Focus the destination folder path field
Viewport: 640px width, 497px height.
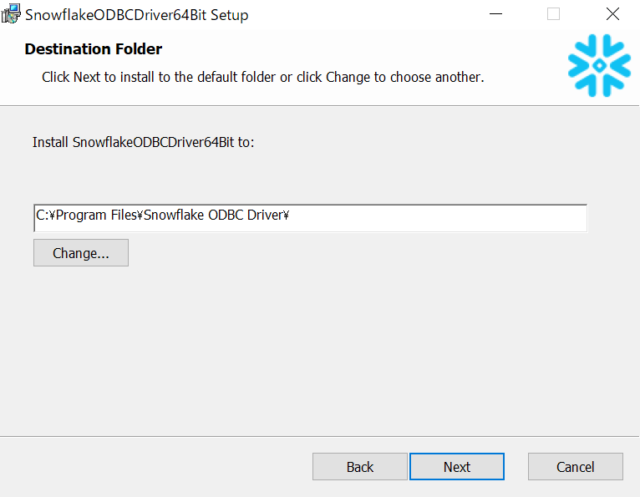pyautogui.click(x=310, y=218)
